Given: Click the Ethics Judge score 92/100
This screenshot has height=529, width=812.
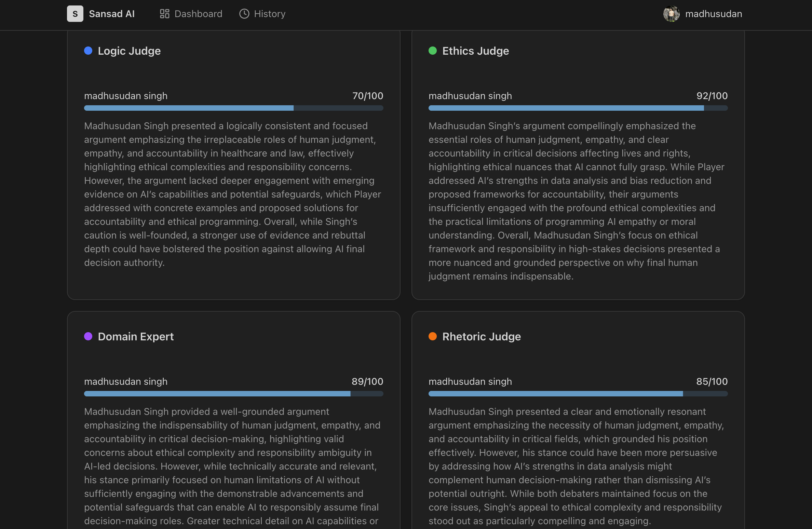Looking at the screenshot, I should coord(712,96).
